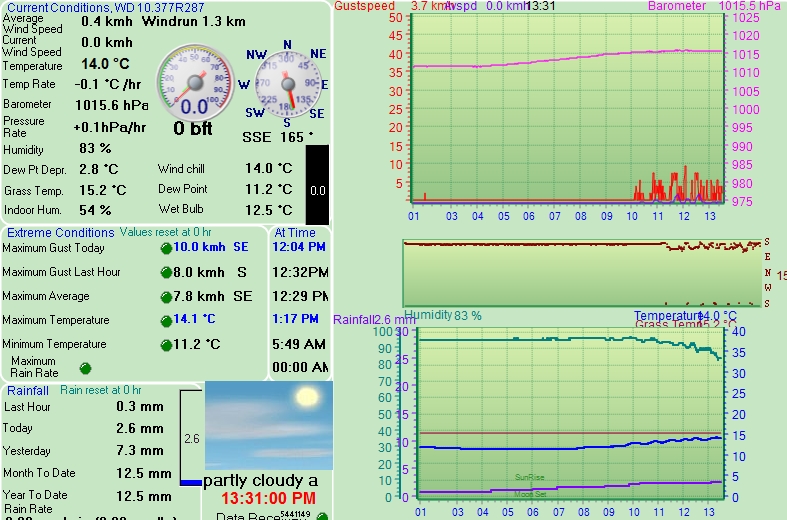Click the black solar display box
The height and width of the screenshot is (520, 787).
[x=316, y=186]
